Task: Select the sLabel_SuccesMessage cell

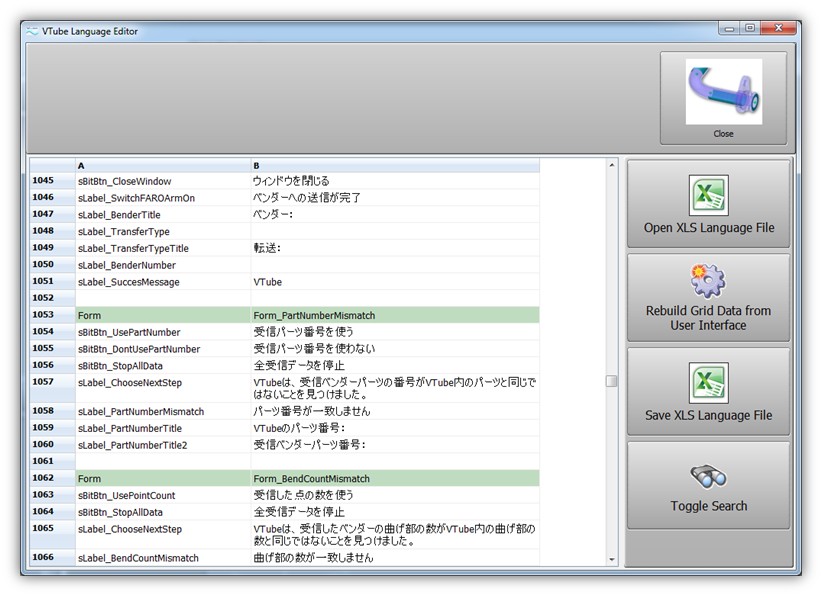Action: click(x=162, y=282)
